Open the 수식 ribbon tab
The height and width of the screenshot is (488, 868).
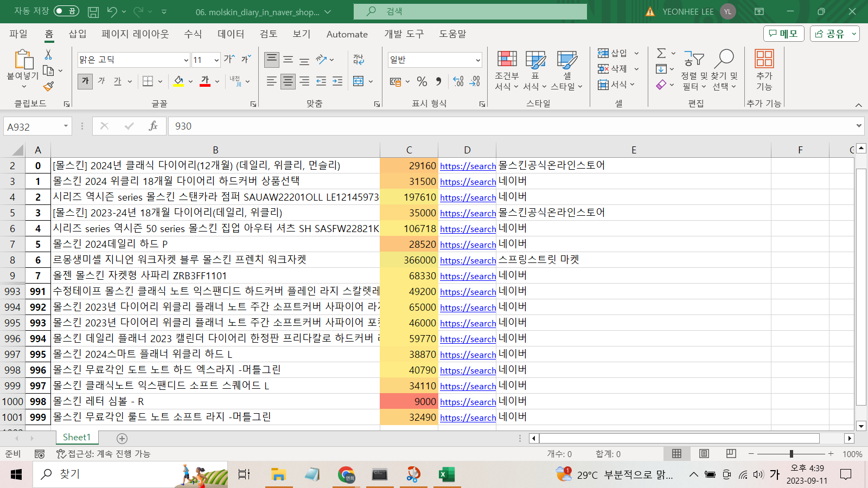pyautogui.click(x=193, y=34)
